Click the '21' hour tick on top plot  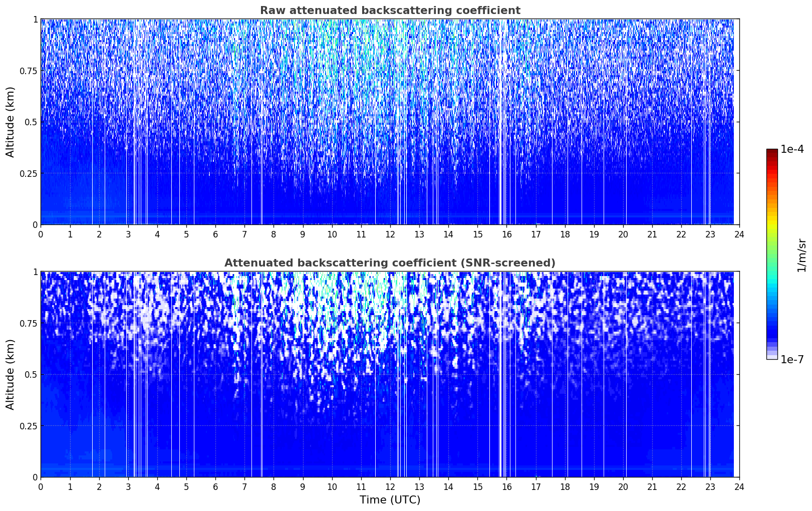tap(652, 234)
